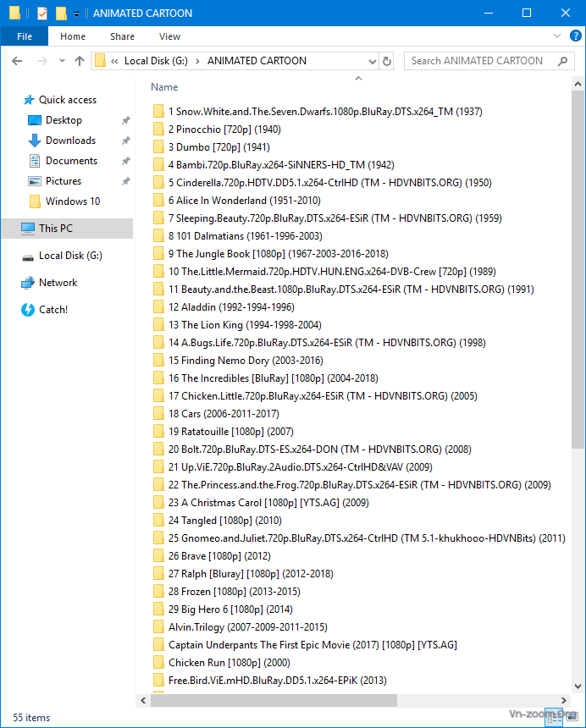Click the search magnifier icon
Image resolution: width=586 pixels, height=728 pixels.
[x=562, y=61]
